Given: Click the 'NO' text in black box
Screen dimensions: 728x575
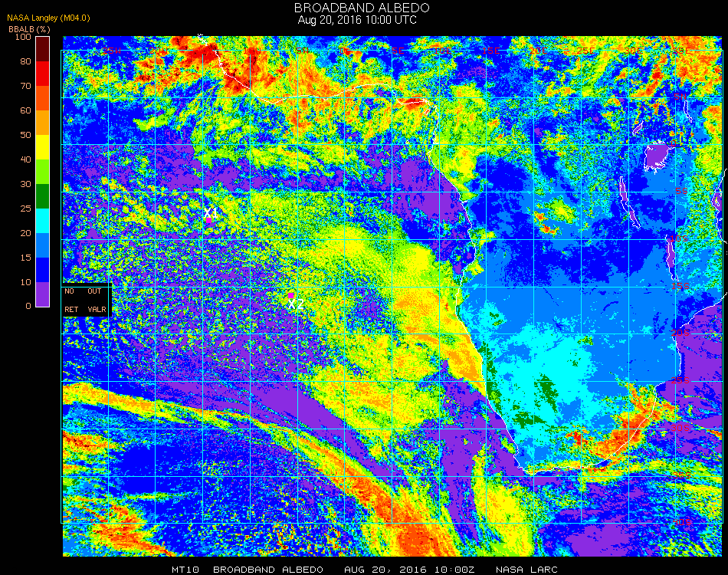Looking at the screenshot, I should pyautogui.click(x=69, y=291).
